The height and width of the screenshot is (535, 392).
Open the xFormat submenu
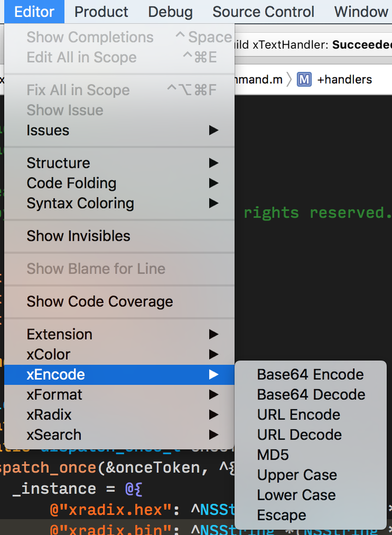[x=119, y=395]
